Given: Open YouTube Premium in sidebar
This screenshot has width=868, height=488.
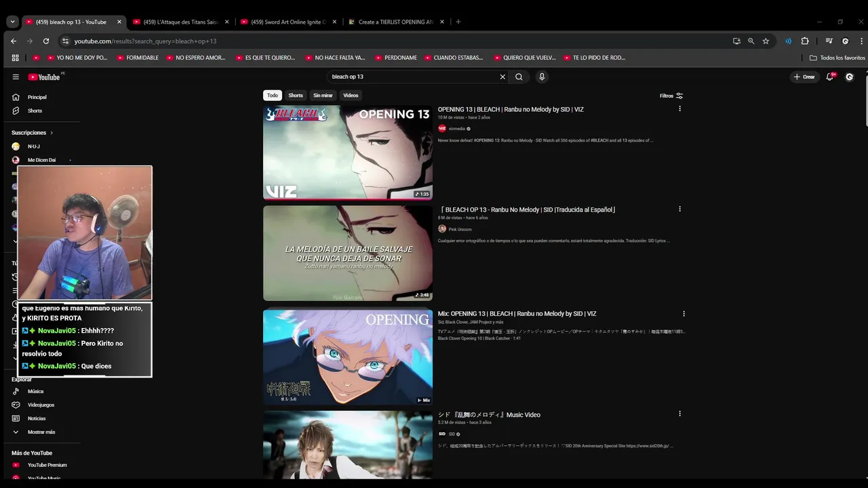Looking at the screenshot, I should click(47, 465).
